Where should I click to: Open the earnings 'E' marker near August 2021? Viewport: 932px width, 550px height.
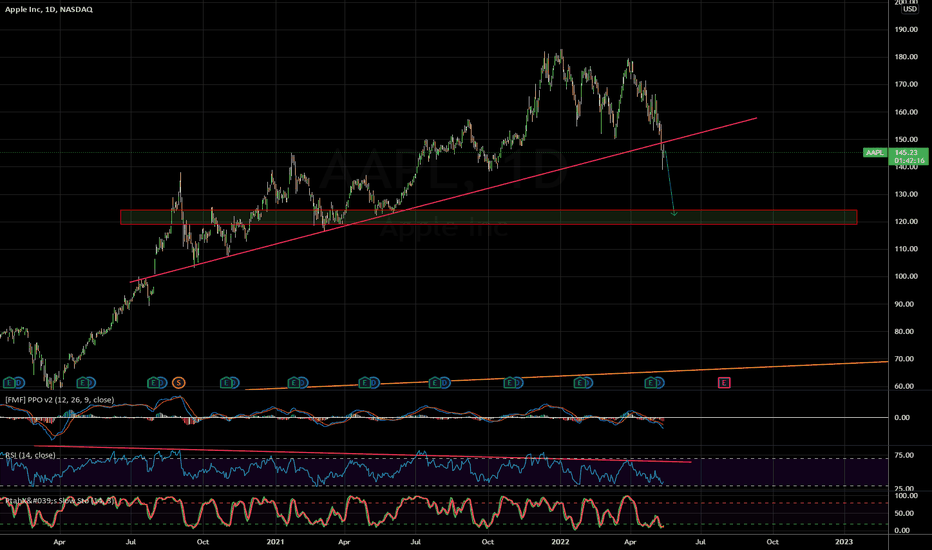(436, 383)
